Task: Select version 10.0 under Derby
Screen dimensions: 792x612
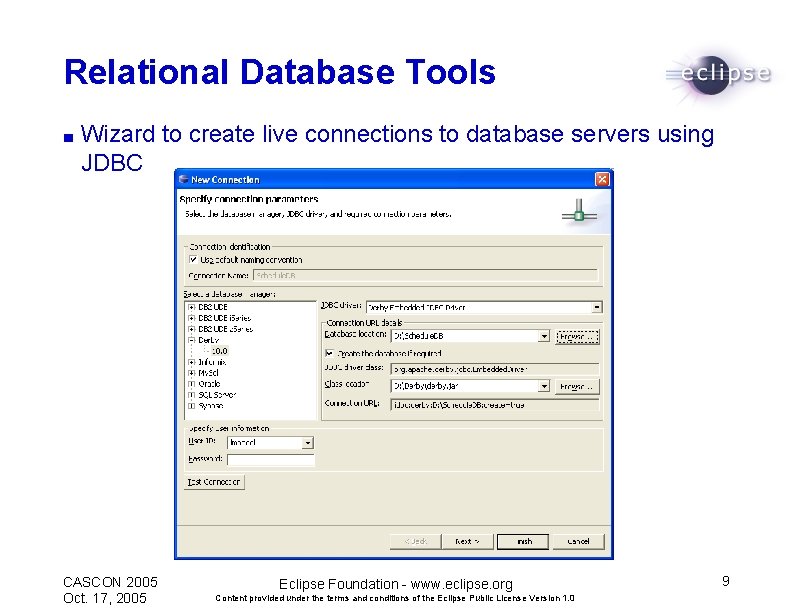Action: pos(220,351)
